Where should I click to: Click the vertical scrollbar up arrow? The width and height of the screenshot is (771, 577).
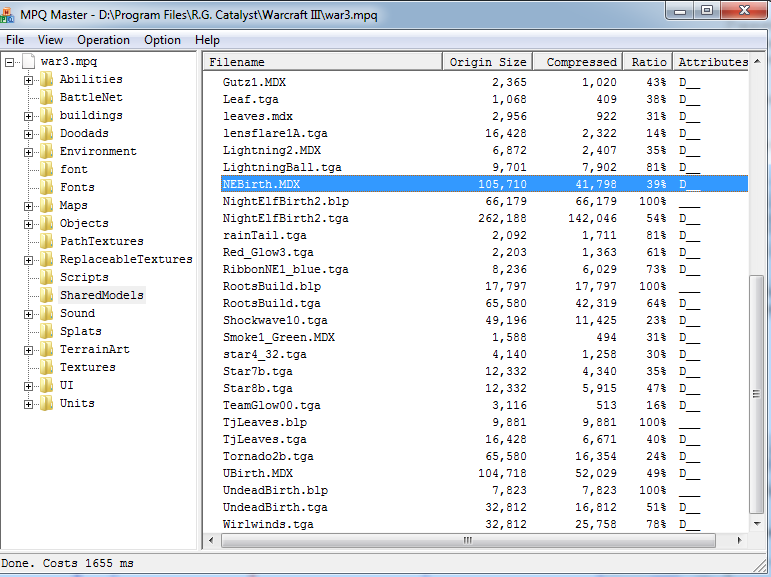click(x=757, y=61)
